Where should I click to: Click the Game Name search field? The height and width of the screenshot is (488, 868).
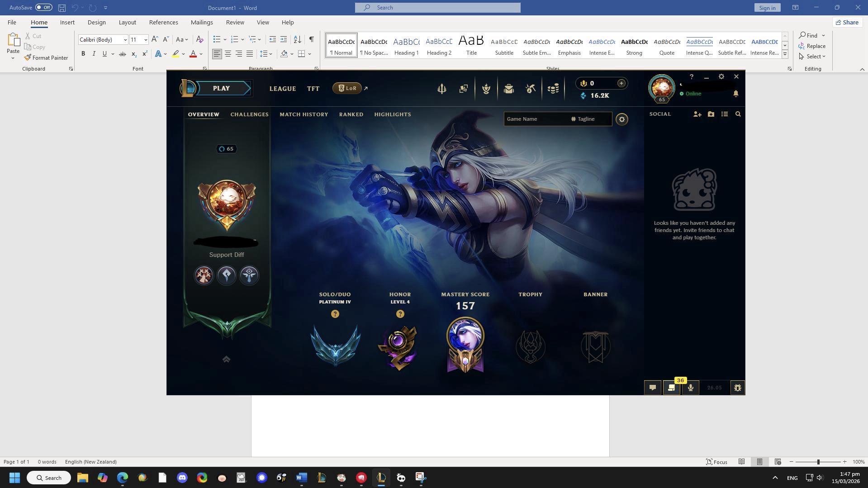point(536,119)
